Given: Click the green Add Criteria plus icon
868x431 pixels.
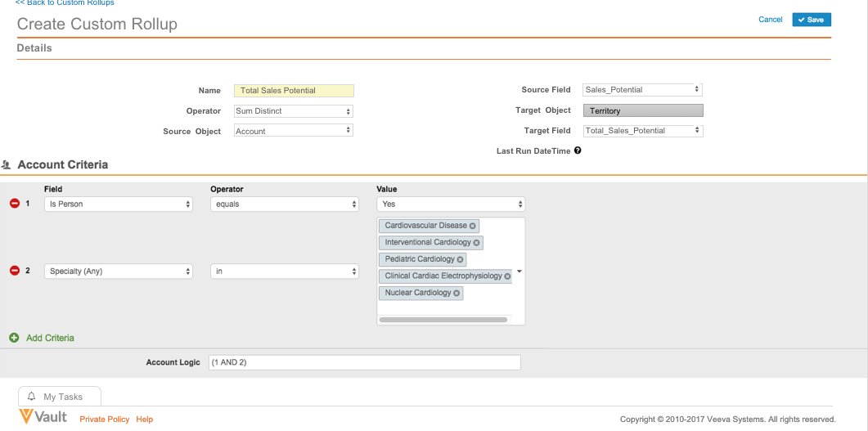Looking at the screenshot, I should [x=14, y=338].
